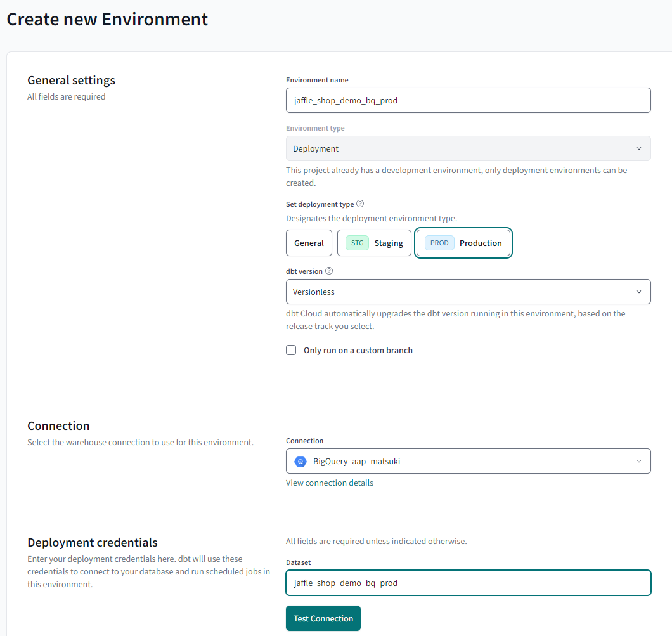This screenshot has height=636, width=672.
Task: Open View connection details link
Action: coord(330,483)
